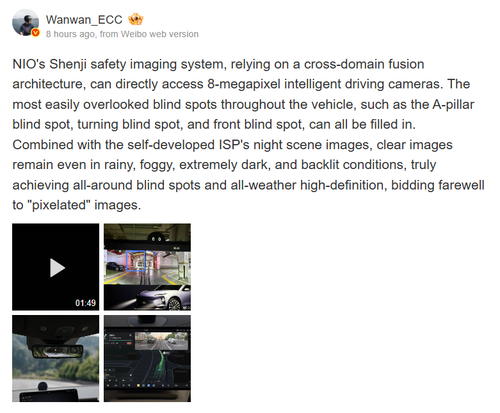Play the video with the triangle button
Viewport: 500px width, 413px height.
point(57,267)
